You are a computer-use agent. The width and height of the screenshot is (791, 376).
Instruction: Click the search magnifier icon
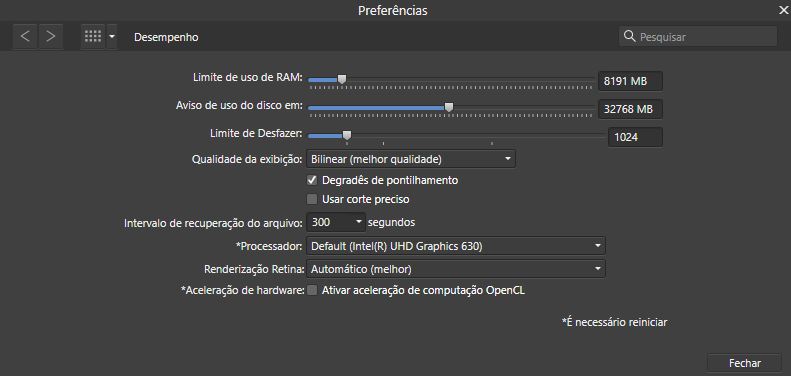pos(629,36)
